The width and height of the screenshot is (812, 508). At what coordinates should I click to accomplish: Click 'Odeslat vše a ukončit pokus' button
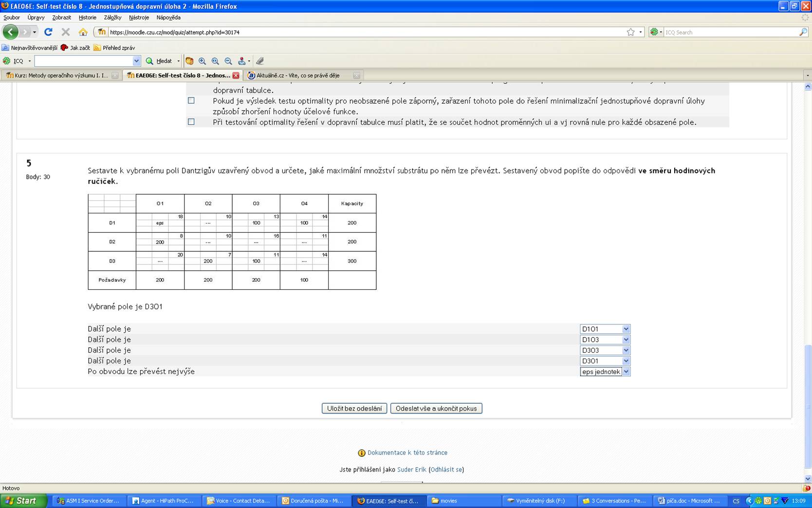pyautogui.click(x=436, y=408)
